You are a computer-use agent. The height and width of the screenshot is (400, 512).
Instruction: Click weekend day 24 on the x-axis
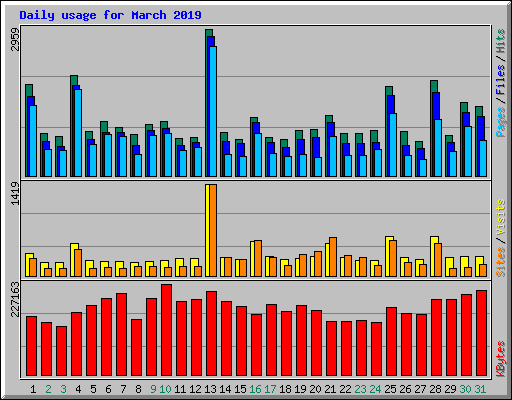(x=375, y=389)
